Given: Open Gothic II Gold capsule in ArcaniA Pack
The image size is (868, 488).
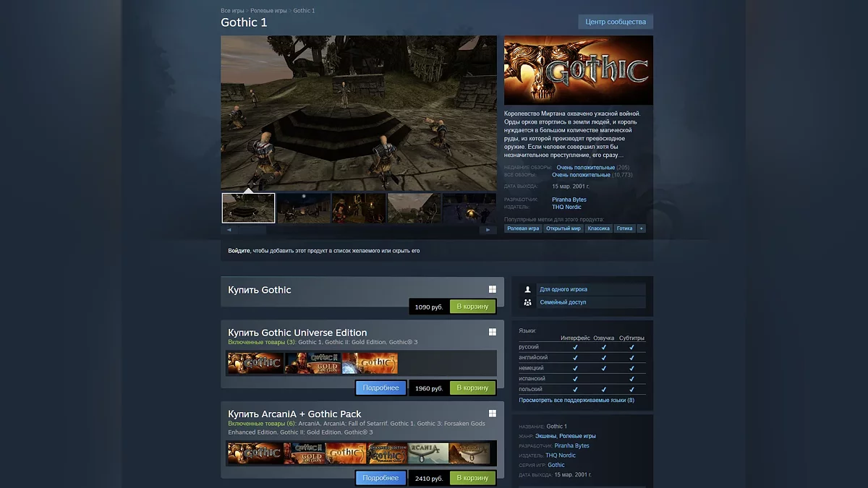Looking at the screenshot, I should click(305, 453).
